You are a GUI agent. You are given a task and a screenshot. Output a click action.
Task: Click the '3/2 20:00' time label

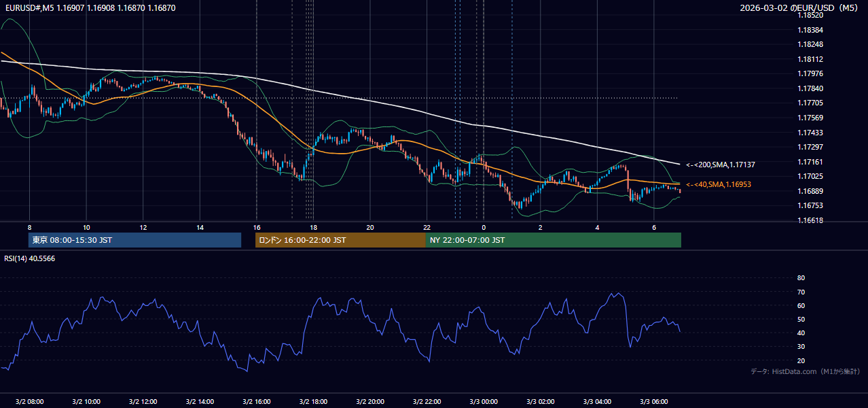(x=370, y=401)
